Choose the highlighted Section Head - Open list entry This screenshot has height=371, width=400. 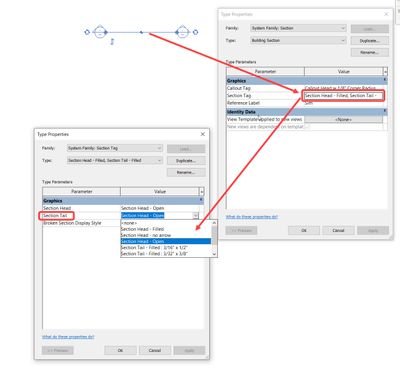166,241
